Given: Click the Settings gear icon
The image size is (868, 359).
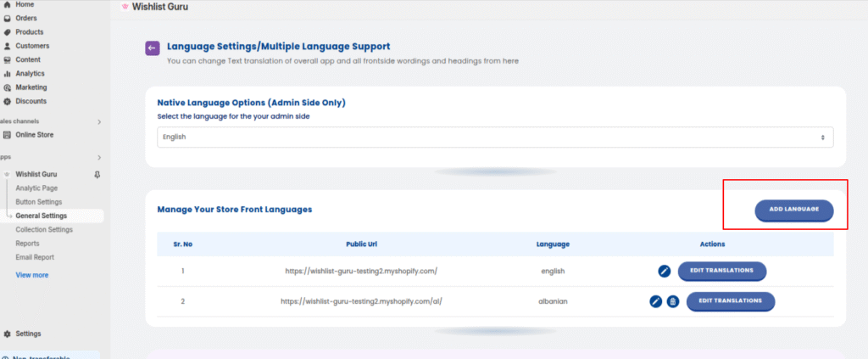Looking at the screenshot, I should pos(7,334).
